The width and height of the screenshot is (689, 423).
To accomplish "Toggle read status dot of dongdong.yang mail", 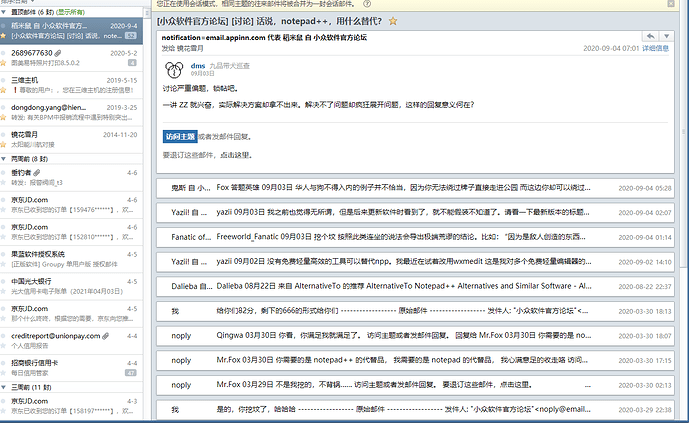I will pyautogui.click(x=3, y=107).
